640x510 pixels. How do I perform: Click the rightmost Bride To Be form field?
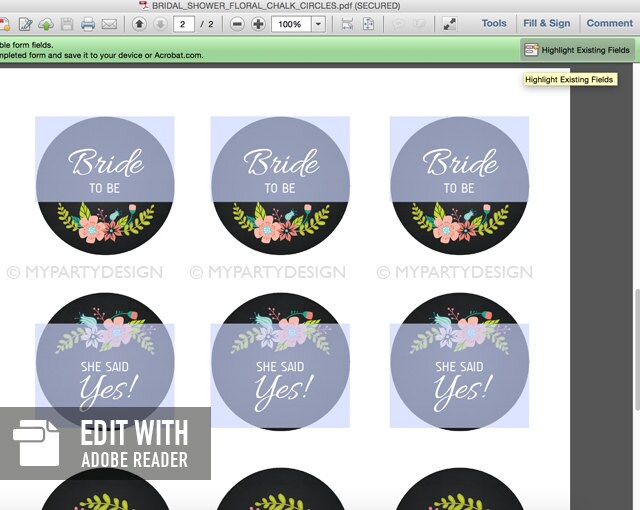(x=459, y=159)
